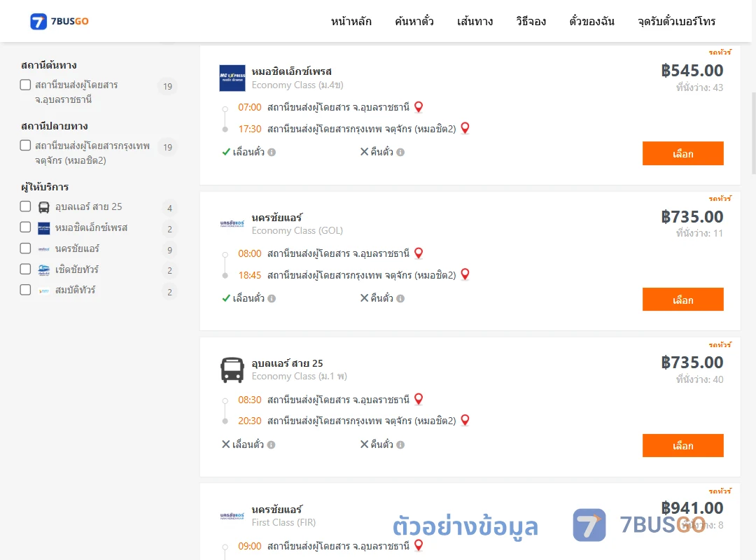Check the หมอชิตเอ็กซ์เพรส operator filter
Screen dimensions: 756x560
pyautogui.click(x=26, y=227)
